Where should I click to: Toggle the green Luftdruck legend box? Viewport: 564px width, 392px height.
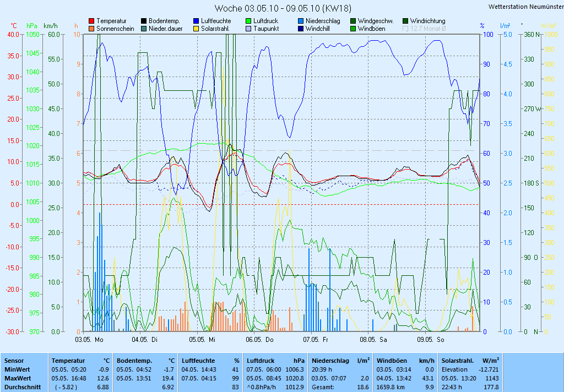(x=248, y=21)
